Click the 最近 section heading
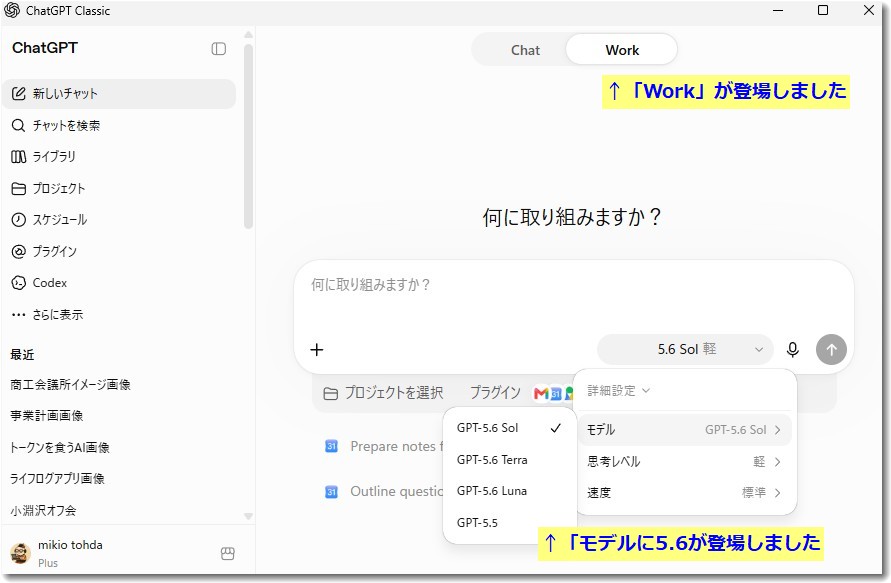The height and width of the screenshot is (583, 891). pos(22,355)
